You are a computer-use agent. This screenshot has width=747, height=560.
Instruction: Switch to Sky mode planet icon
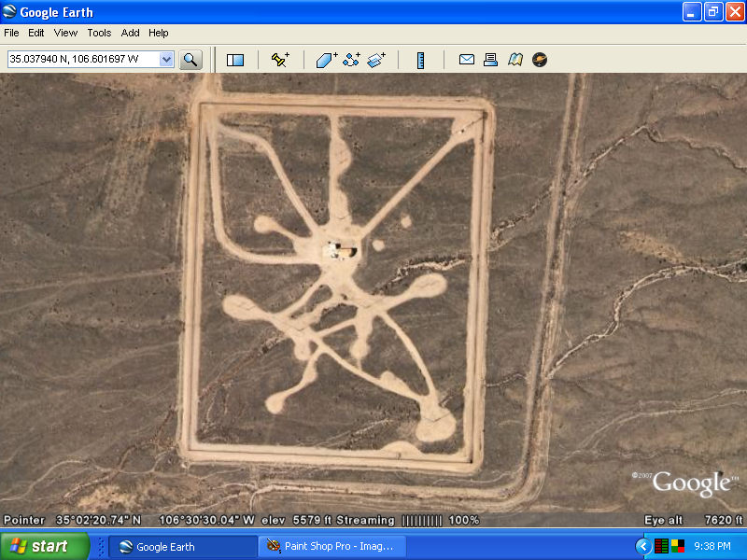(x=540, y=60)
